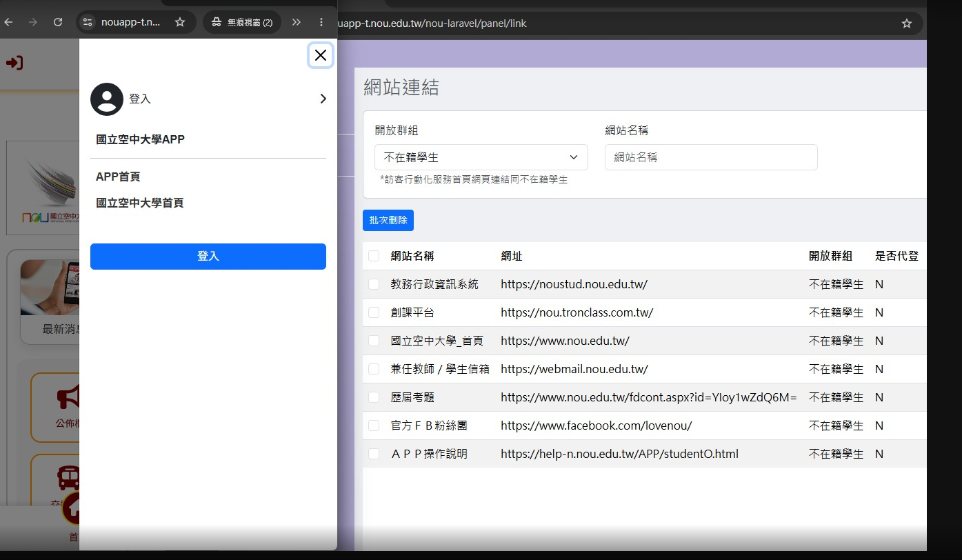Open the incognito 無痕視窗 (2) indicator
This screenshot has width=962, height=560.
(x=242, y=22)
